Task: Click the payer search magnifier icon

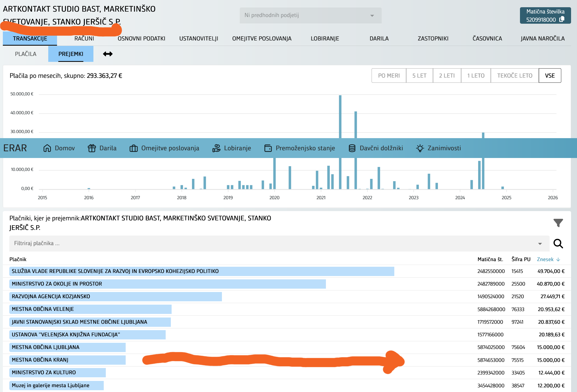Action: pyautogui.click(x=558, y=244)
